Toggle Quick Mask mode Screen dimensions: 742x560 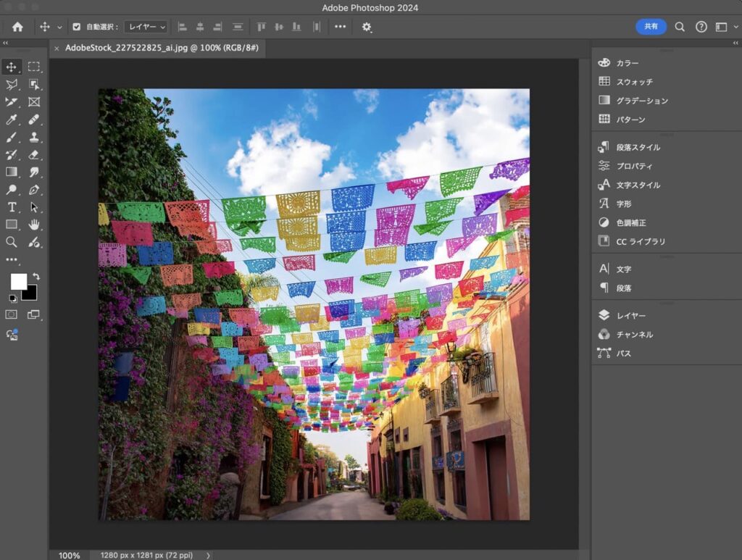12,314
